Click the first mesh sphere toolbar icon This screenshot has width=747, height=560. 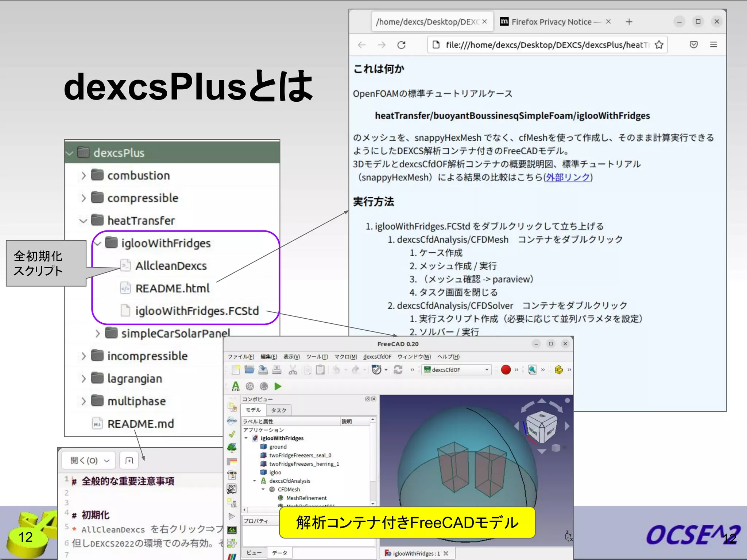point(250,386)
